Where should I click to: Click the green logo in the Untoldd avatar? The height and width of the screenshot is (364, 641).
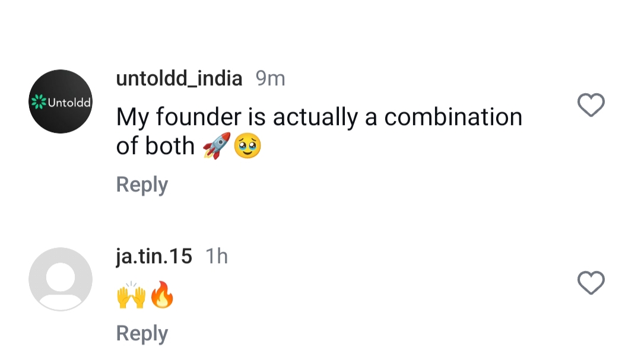(39, 102)
